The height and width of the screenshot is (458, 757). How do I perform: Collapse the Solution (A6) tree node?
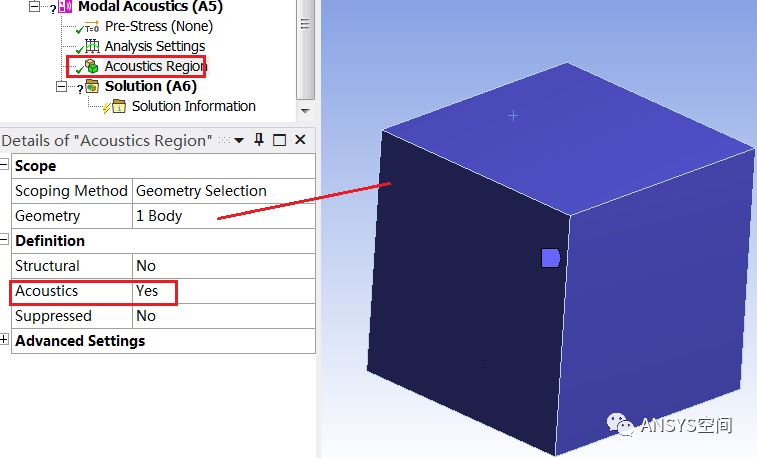(x=62, y=88)
